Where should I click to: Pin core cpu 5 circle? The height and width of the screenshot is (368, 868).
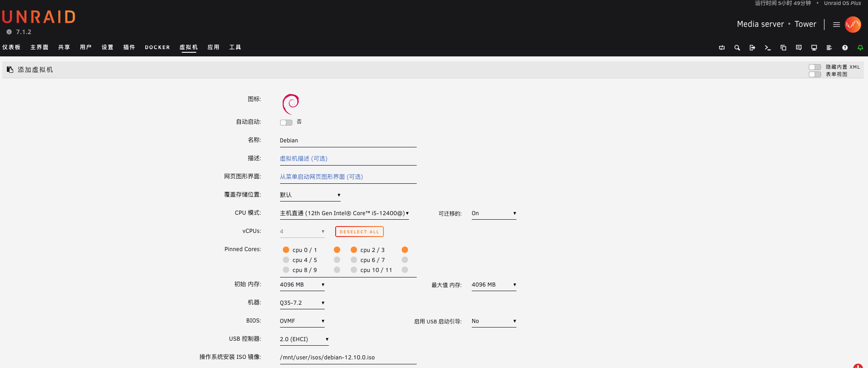point(337,260)
